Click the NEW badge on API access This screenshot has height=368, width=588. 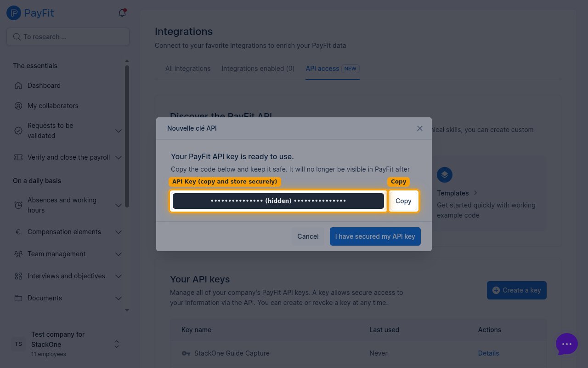coord(351,69)
